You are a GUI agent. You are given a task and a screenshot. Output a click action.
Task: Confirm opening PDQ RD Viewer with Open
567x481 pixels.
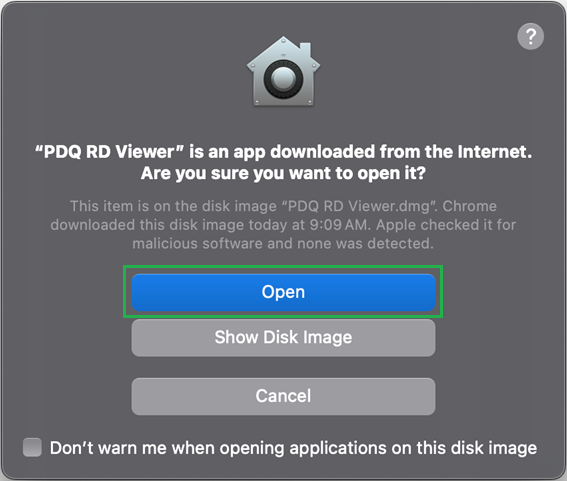[283, 292]
